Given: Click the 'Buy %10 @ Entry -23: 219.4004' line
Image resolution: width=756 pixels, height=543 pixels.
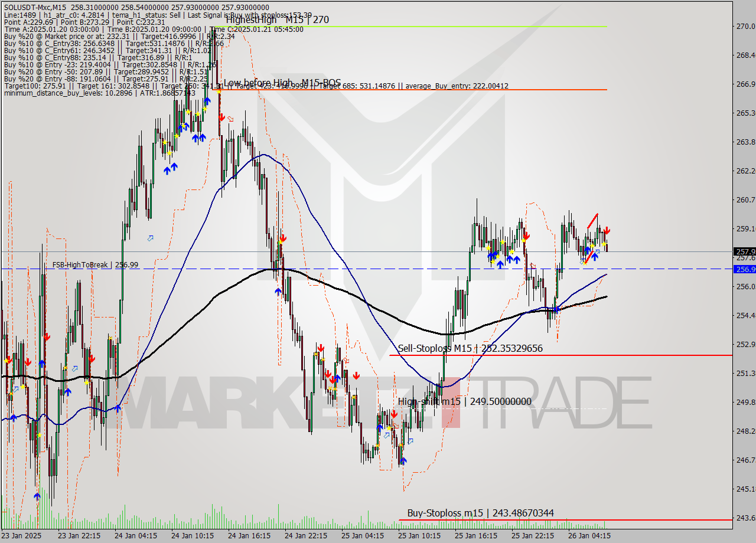Looking at the screenshot, I should 110,64.
